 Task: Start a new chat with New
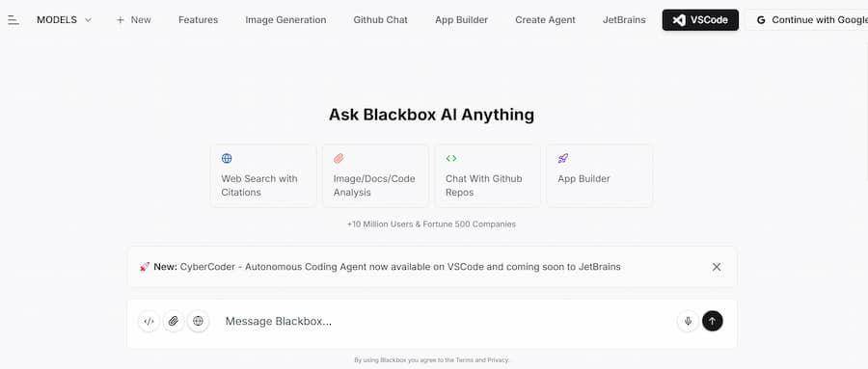pyautogui.click(x=133, y=20)
